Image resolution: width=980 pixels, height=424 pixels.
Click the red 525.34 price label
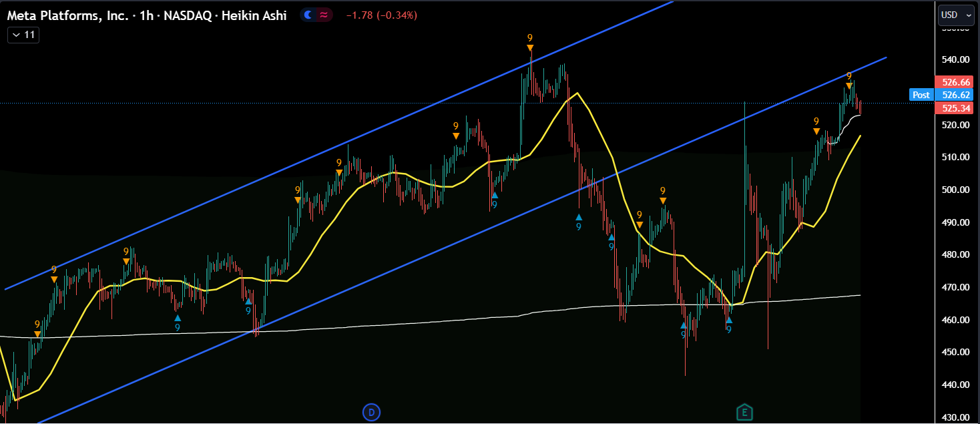coord(955,108)
